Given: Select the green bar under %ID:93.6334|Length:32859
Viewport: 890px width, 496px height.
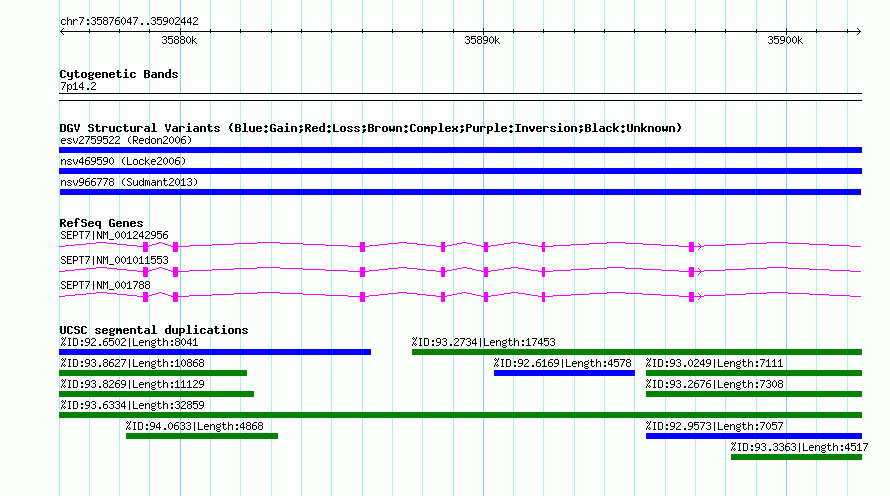Looking at the screenshot, I should click(x=460, y=415).
